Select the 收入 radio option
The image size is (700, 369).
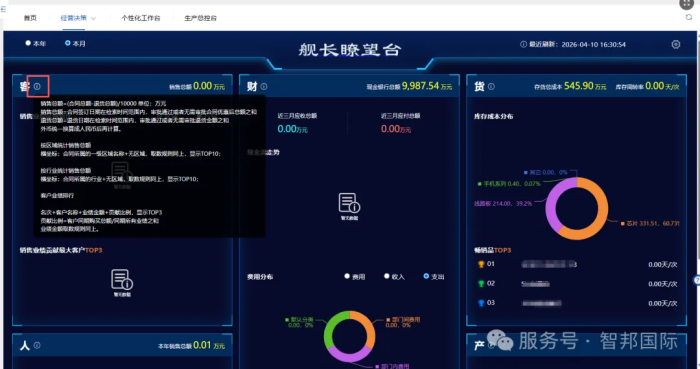(387, 277)
